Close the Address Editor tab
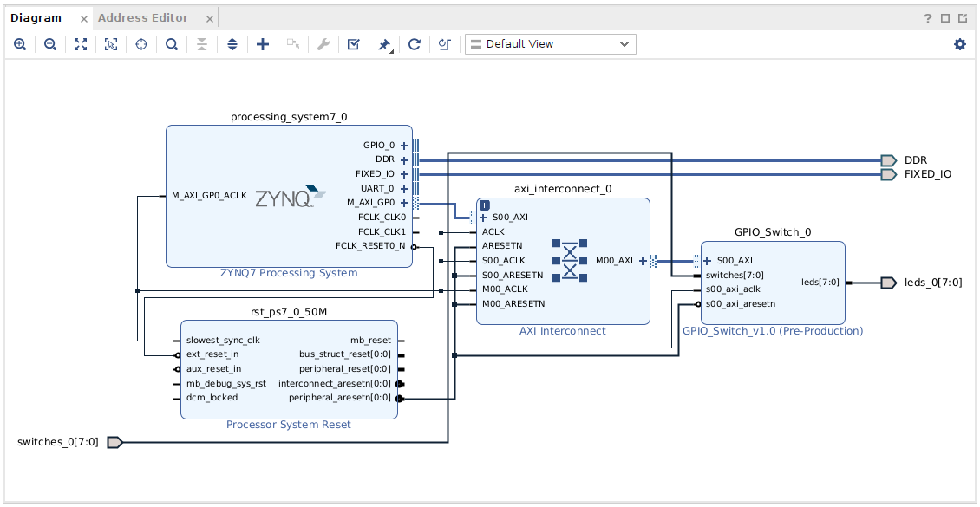980x507 pixels. tap(209, 18)
